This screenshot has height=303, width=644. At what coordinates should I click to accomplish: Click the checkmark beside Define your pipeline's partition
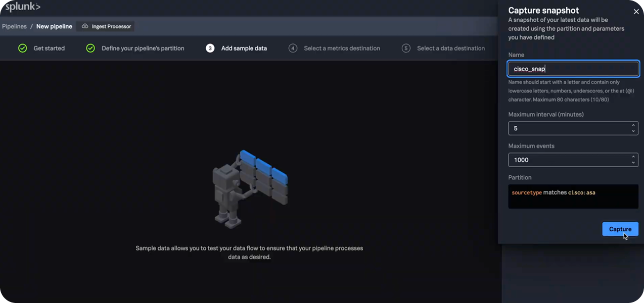coord(90,48)
